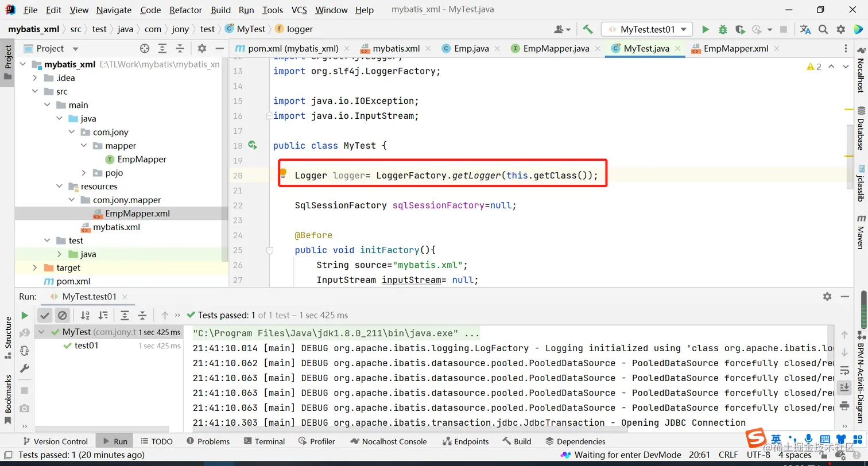The width and height of the screenshot is (868, 466).
Task: Toggle sorting tests by duration
Action: 103,315
